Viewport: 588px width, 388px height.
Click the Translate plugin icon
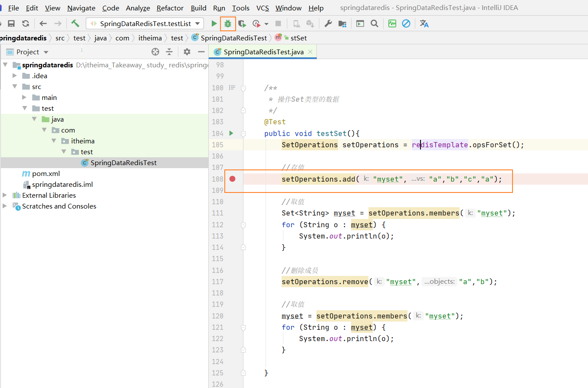coord(424,23)
